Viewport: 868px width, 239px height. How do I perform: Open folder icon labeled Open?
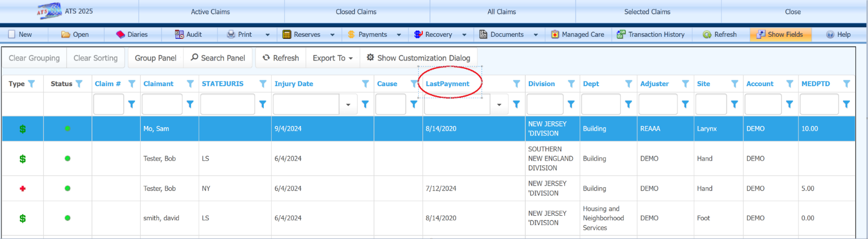pyautogui.click(x=66, y=35)
